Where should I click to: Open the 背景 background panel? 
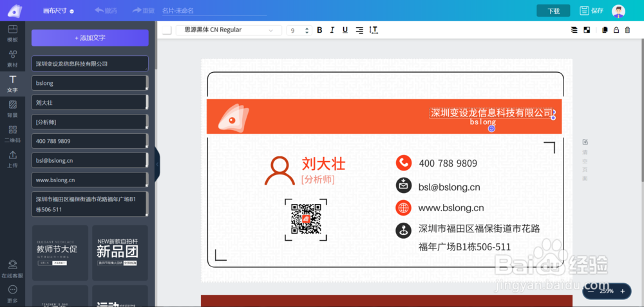[x=12, y=109]
